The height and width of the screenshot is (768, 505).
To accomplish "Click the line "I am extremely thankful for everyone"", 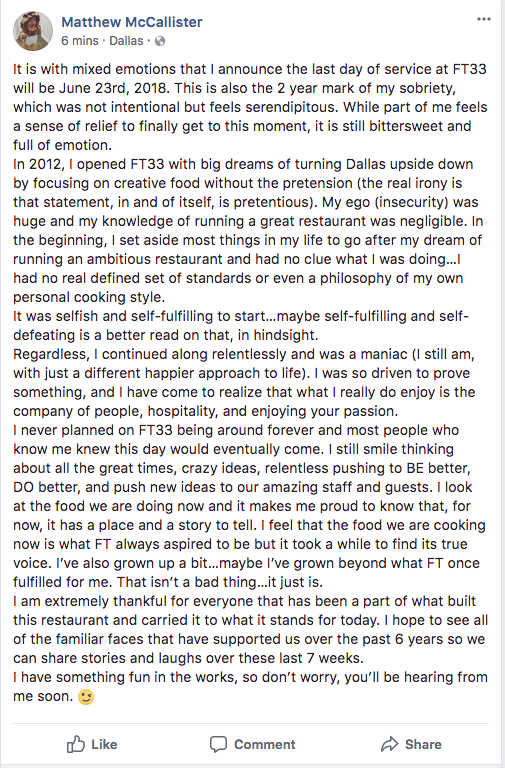I will click(245, 601).
